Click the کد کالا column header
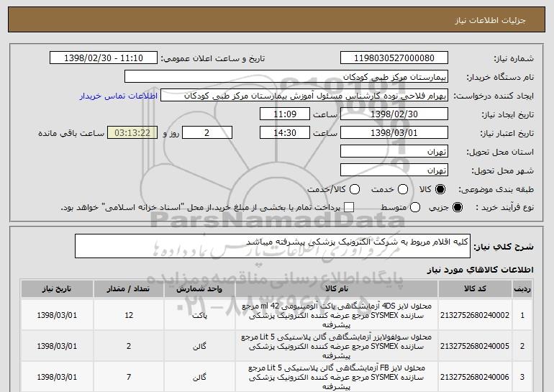This screenshot has height=392, width=554. pos(475,289)
